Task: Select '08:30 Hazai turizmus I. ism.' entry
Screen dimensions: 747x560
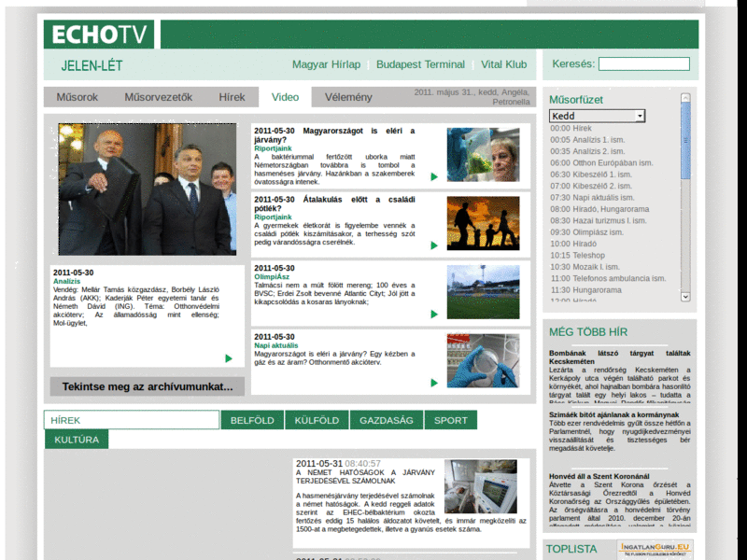Action: click(599, 220)
